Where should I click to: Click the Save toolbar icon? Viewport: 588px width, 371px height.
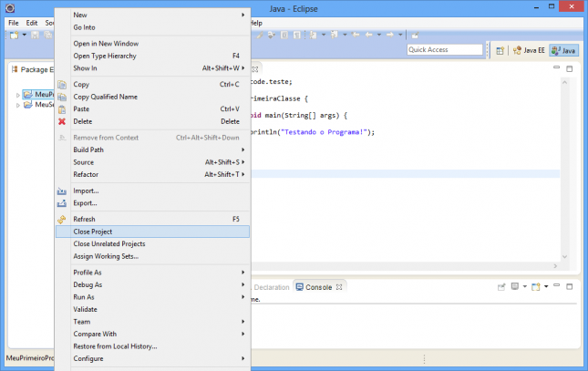[x=35, y=35]
